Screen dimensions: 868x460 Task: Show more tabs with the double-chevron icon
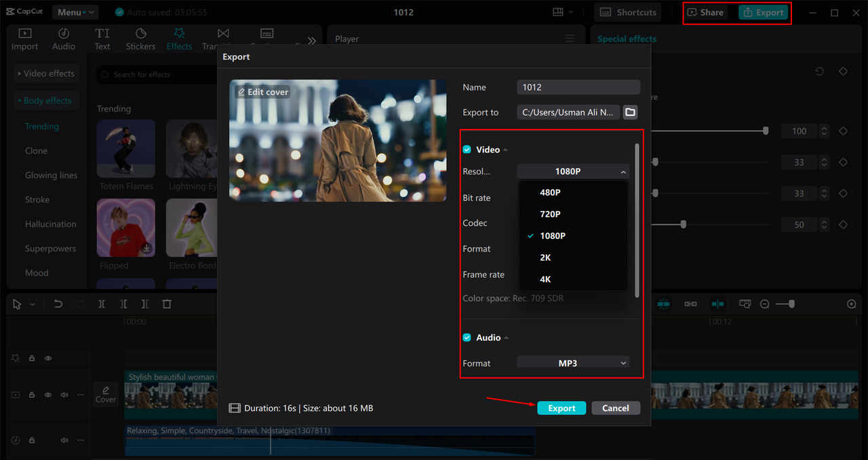(x=311, y=41)
